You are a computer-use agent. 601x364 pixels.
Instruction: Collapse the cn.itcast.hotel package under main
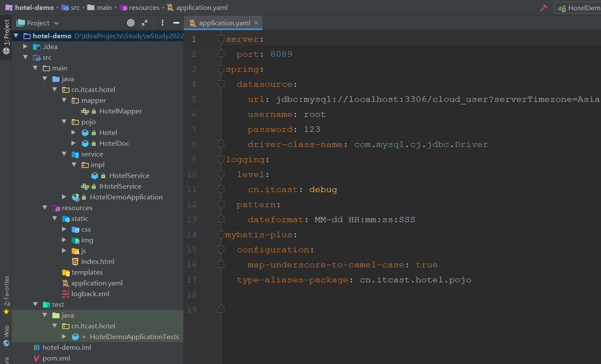click(x=55, y=89)
